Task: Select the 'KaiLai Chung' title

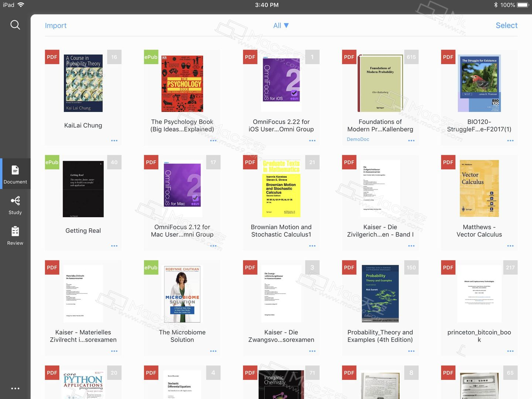Action: coord(83,125)
